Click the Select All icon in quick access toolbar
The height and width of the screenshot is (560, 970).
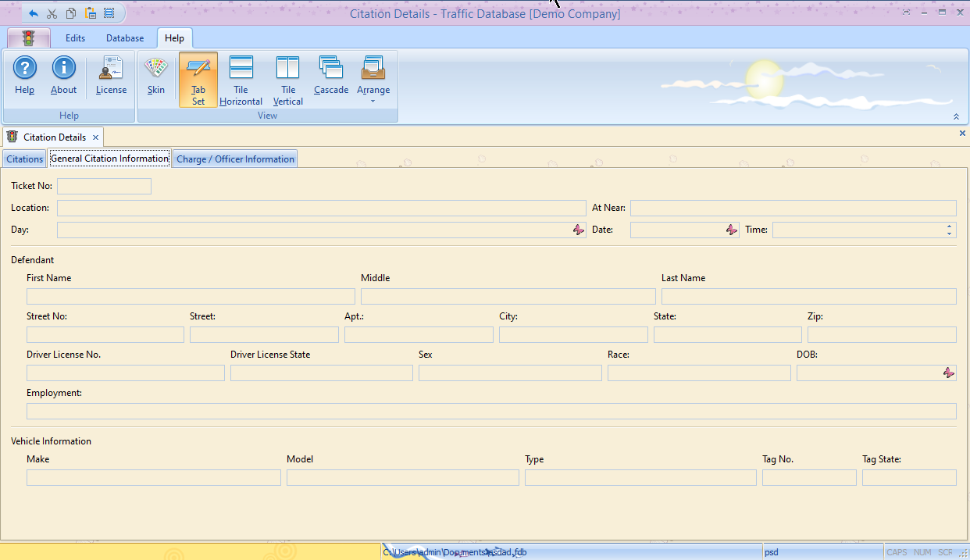(109, 13)
